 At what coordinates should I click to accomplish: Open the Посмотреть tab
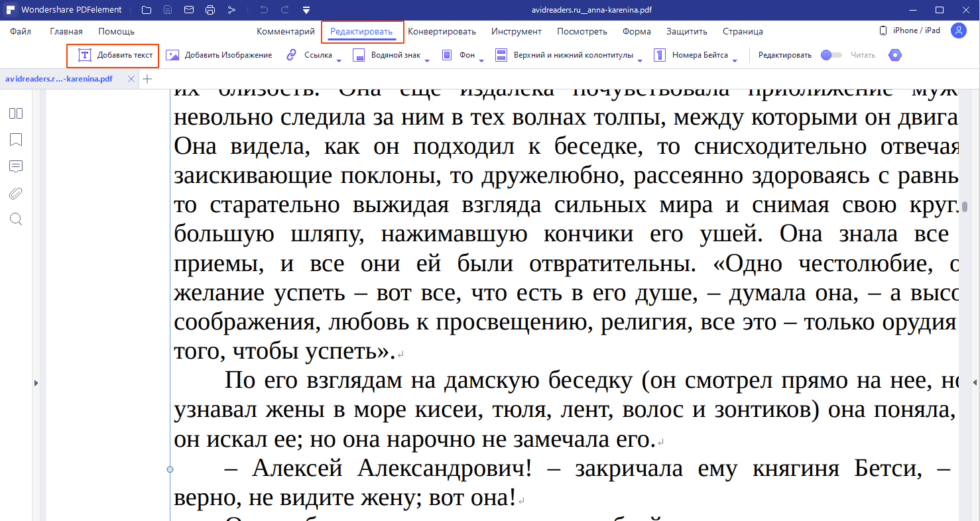(x=582, y=31)
